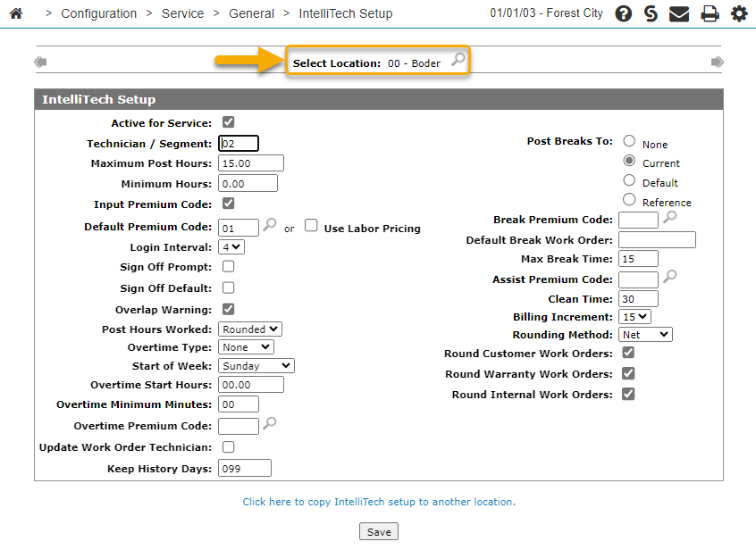The height and width of the screenshot is (550, 756).
Task: Go to previous location with left arrow
Action: point(40,62)
